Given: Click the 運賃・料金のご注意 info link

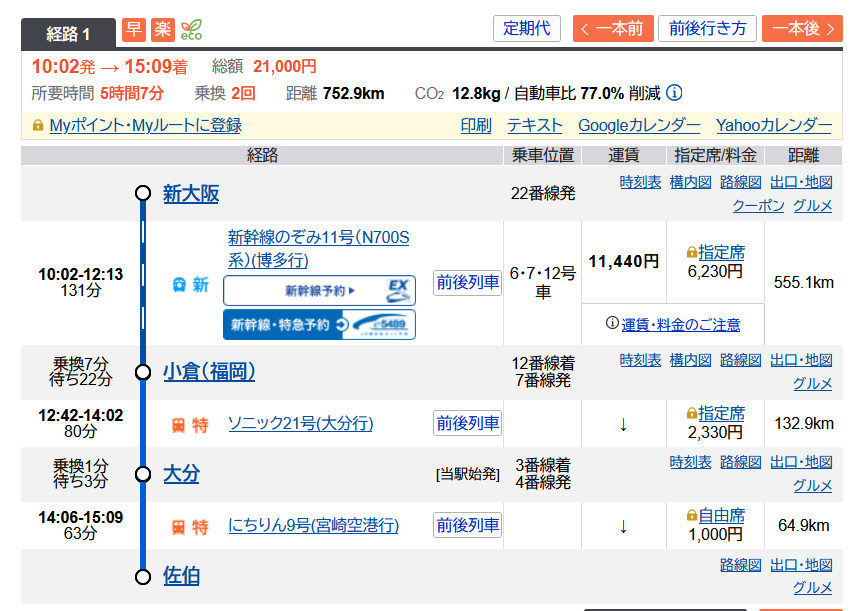Looking at the screenshot, I should pyautogui.click(x=672, y=324).
